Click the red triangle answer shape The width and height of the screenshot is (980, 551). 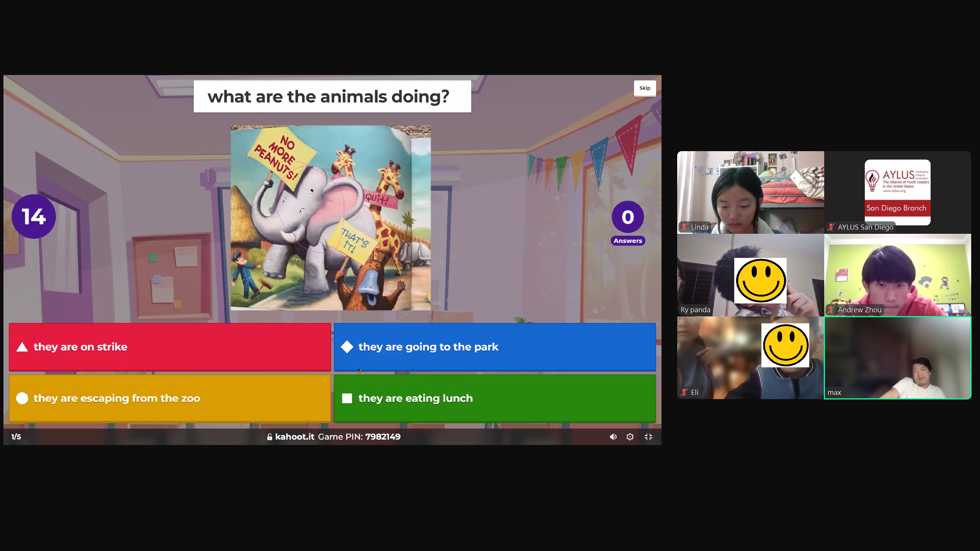[22, 347]
